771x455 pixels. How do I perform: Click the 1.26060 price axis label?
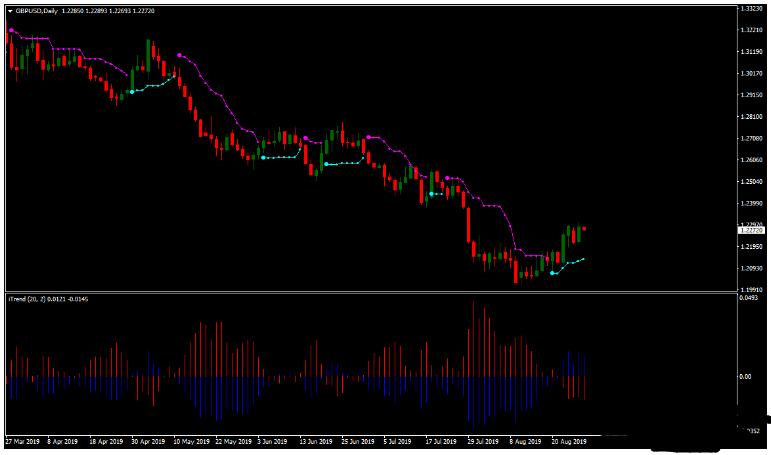(x=751, y=160)
